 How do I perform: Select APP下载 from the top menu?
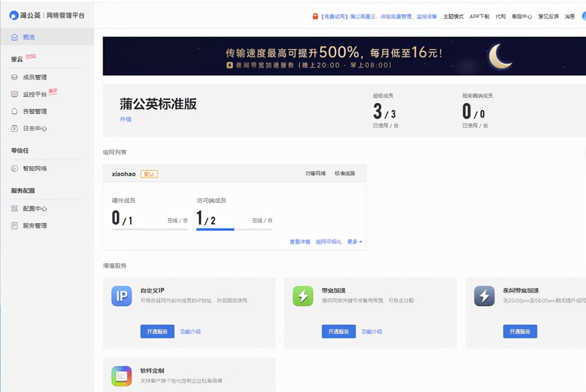[x=479, y=16]
